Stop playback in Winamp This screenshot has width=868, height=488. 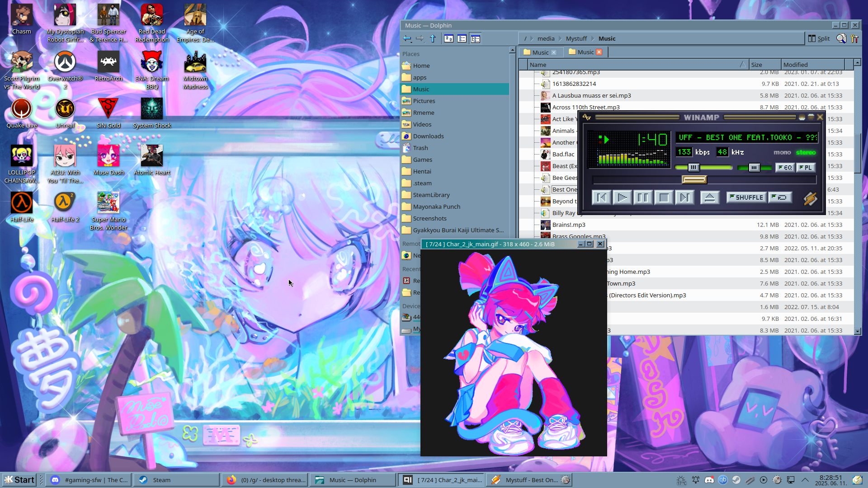(x=664, y=197)
